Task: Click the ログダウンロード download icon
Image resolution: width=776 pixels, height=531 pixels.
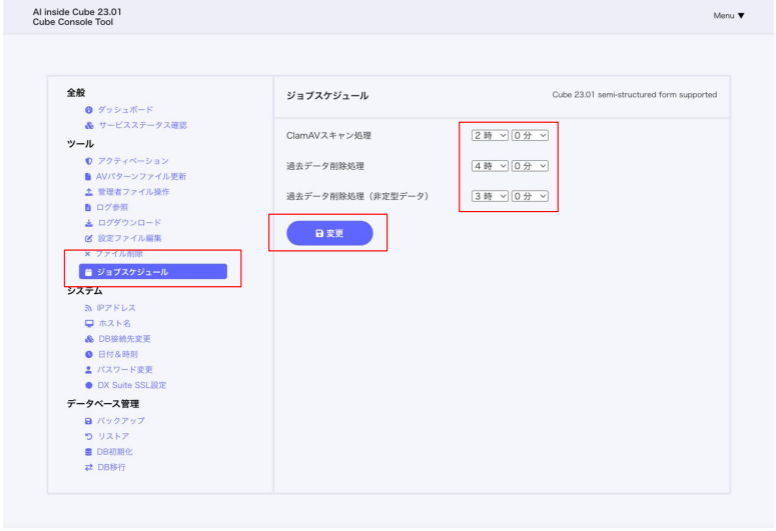Action: tap(89, 223)
